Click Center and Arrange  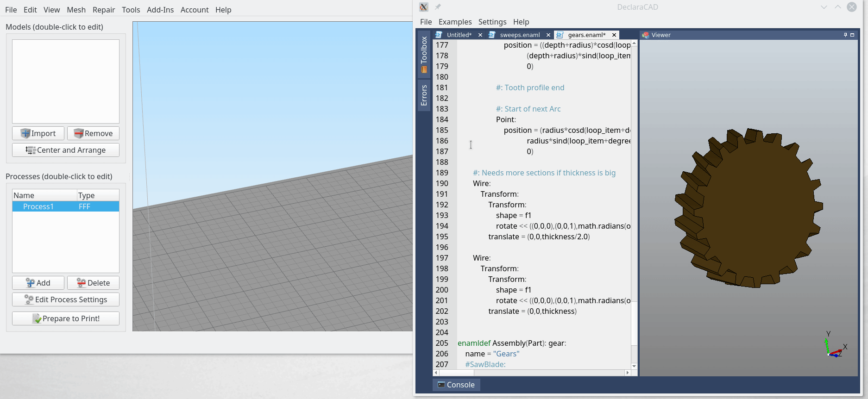66,150
